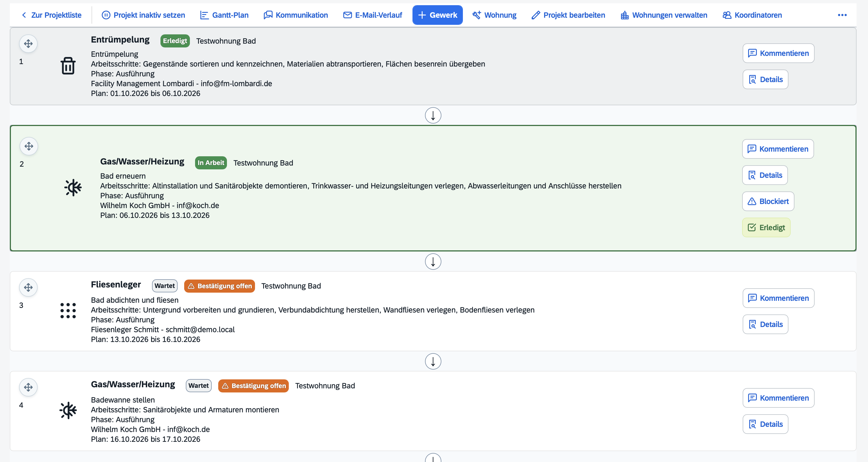
Task: Grab the move handle for Badewanne stellen
Action: click(28, 388)
